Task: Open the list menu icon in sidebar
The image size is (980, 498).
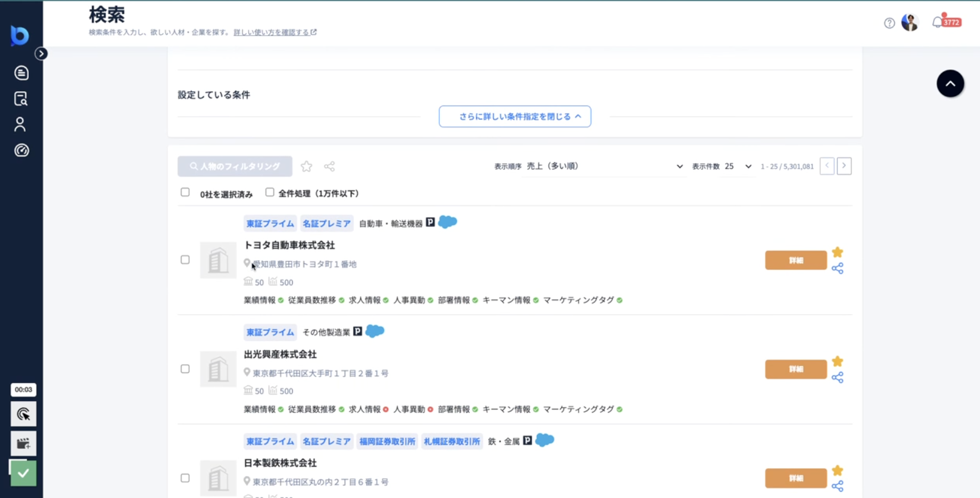Action: point(21,73)
